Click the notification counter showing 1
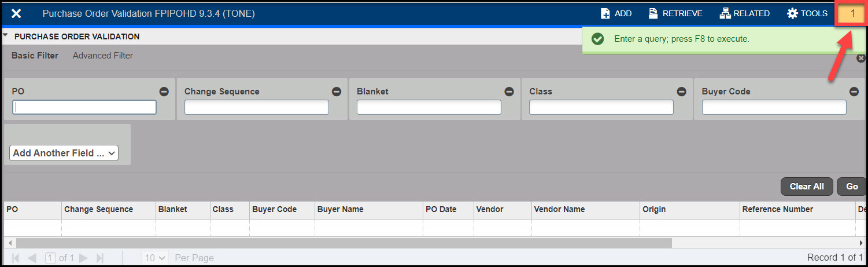 pos(852,13)
